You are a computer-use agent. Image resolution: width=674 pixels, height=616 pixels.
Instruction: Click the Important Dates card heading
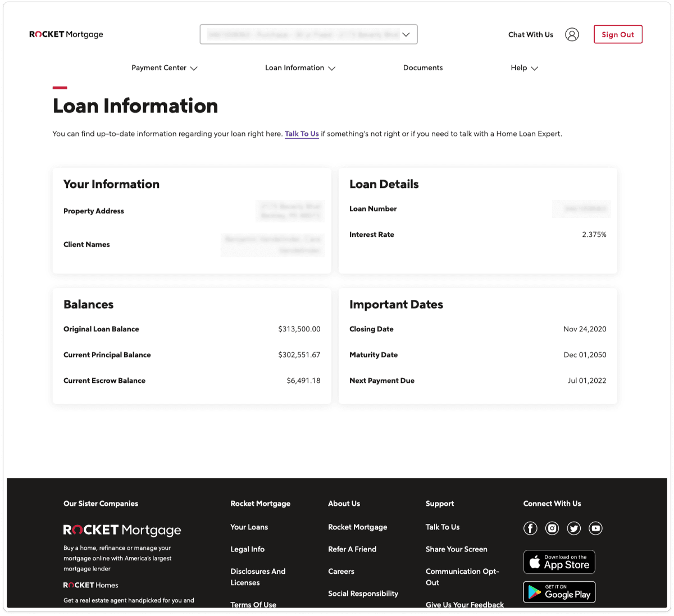pyautogui.click(x=396, y=304)
